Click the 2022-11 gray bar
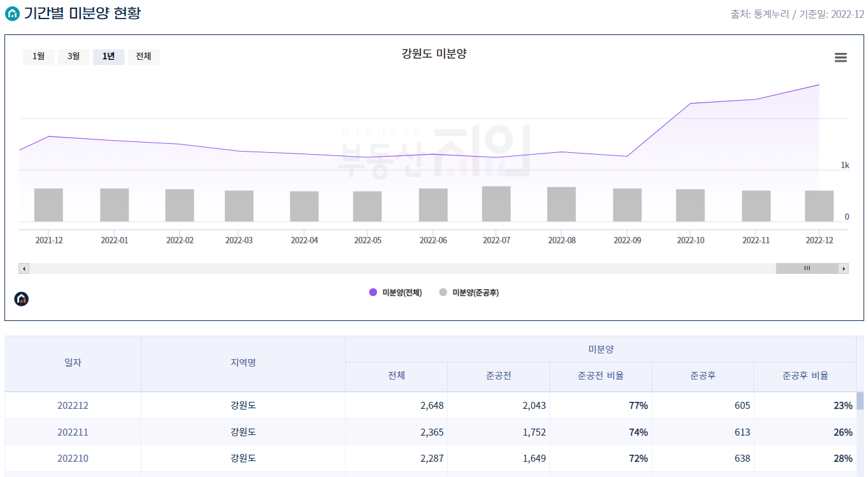 coord(756,206)
